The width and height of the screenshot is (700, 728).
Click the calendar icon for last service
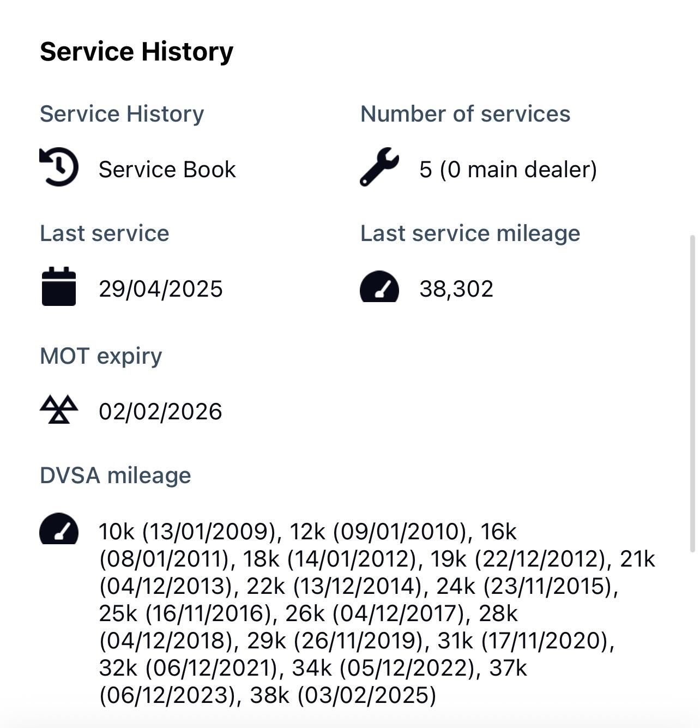(x=59, y=286)
